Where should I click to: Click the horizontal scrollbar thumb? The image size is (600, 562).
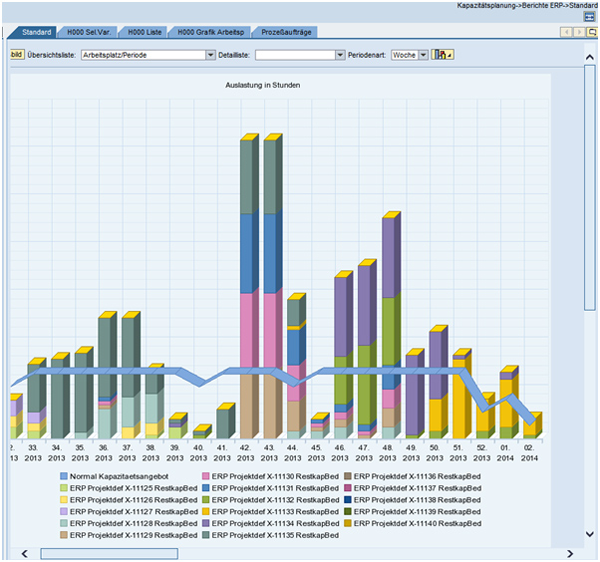[108, 553]
